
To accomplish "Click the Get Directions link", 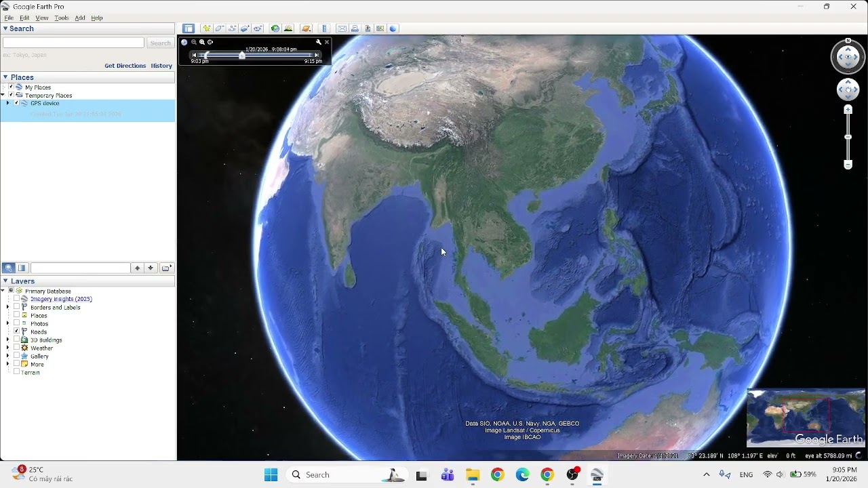I will (x=125, y=66).
